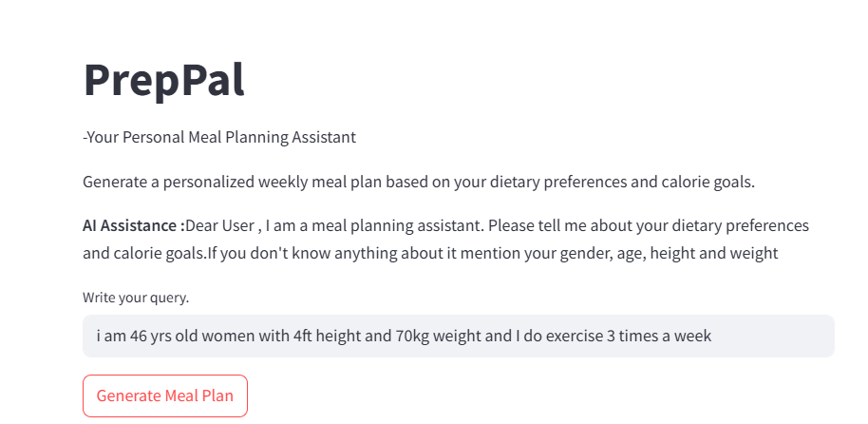Image resolution: width=868 pixels, height=424 pixels.
Task: Focus the Write your query input field
Action: (459, 336)
